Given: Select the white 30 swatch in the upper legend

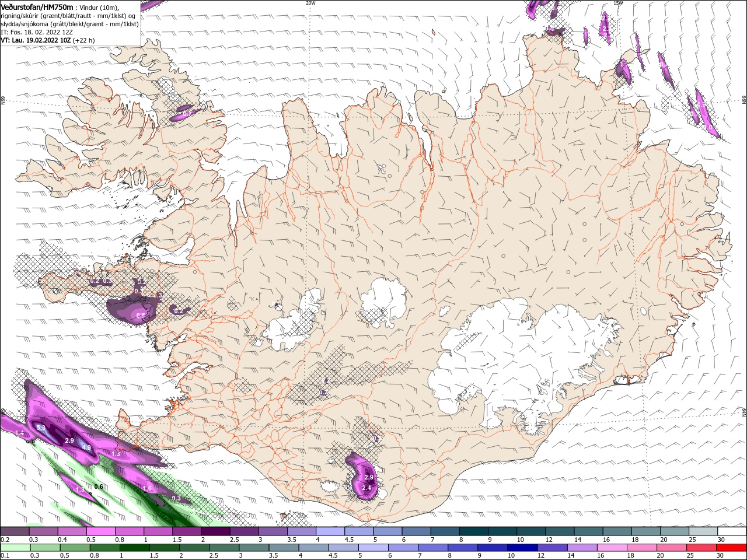Looking at the screenshot, I should pyautogui.click(x=732, y=531).
